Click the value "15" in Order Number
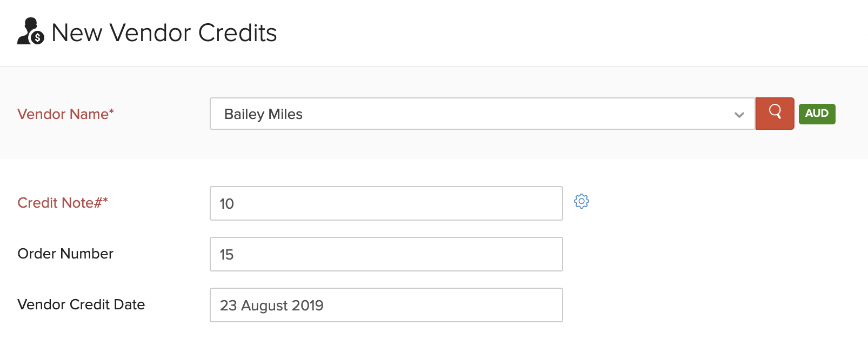This screenshot has height=358, width=868. click(226, 255)
